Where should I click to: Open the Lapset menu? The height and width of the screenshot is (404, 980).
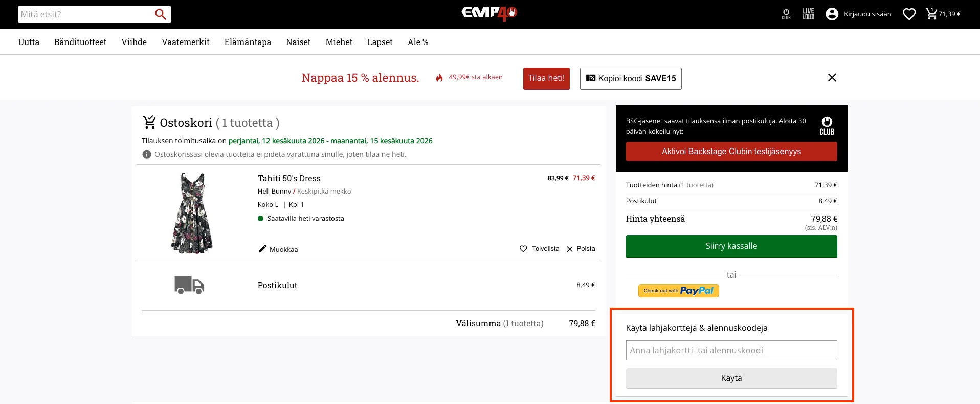tap(380, 42)
